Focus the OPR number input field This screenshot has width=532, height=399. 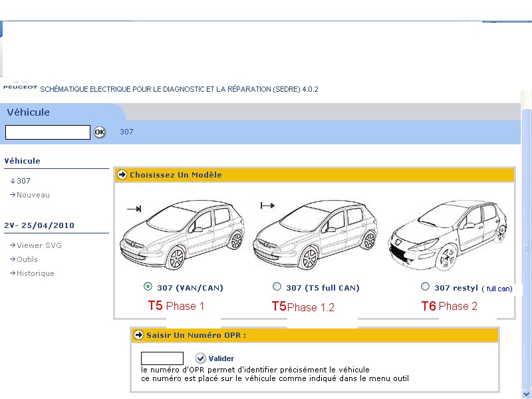162,358
